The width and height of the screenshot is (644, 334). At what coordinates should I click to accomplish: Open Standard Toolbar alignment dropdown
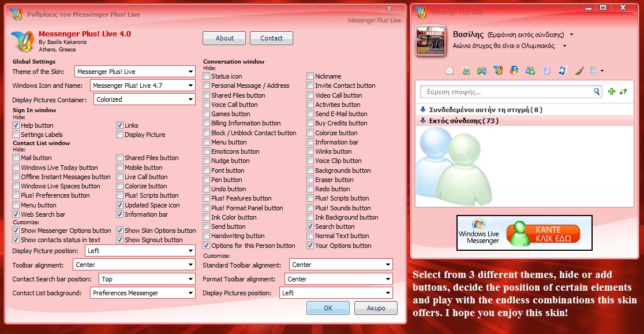coord(341,265)
